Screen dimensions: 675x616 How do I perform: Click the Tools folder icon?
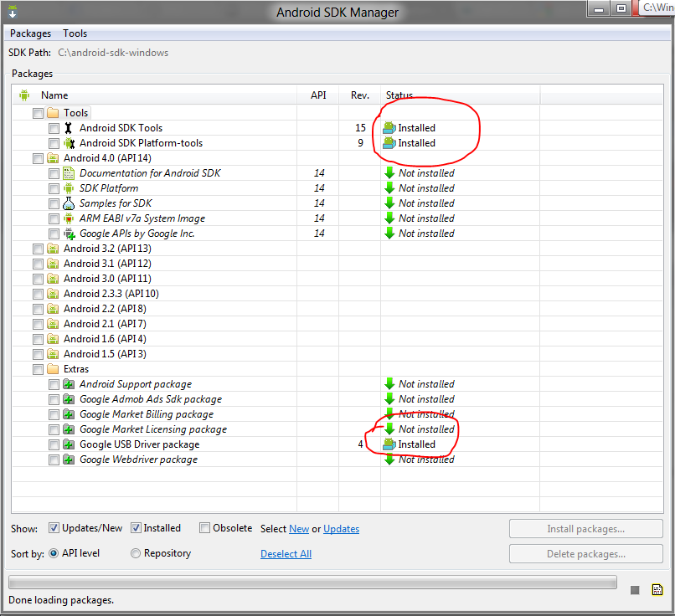tap(53, 113)
